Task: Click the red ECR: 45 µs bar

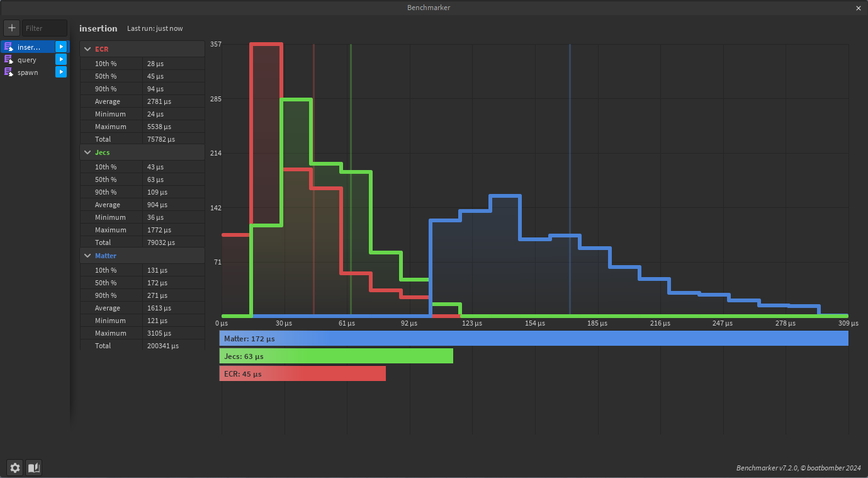Action: pyautogui.click(x=303, y=373)
